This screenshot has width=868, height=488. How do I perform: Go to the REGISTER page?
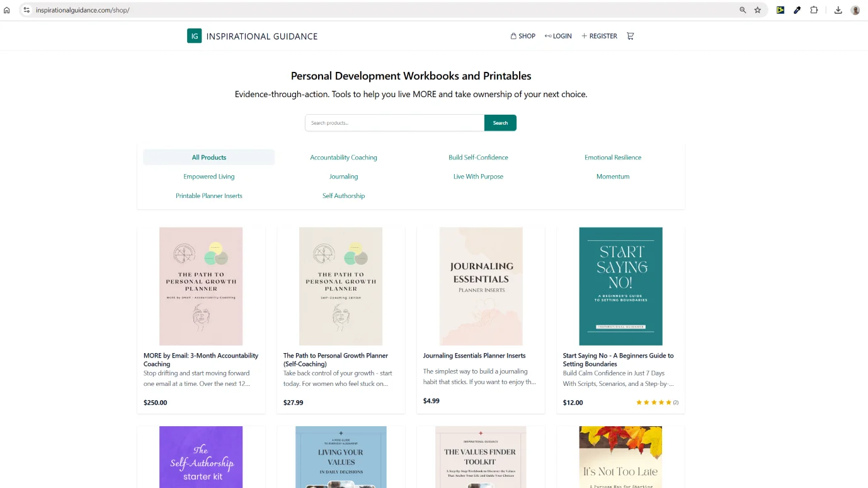pos(599,36)
